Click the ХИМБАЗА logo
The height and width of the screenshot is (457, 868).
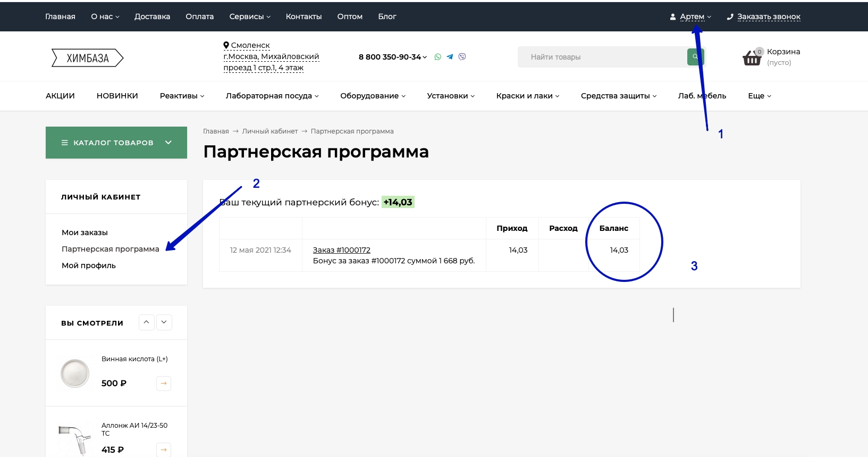coord(88,58)
